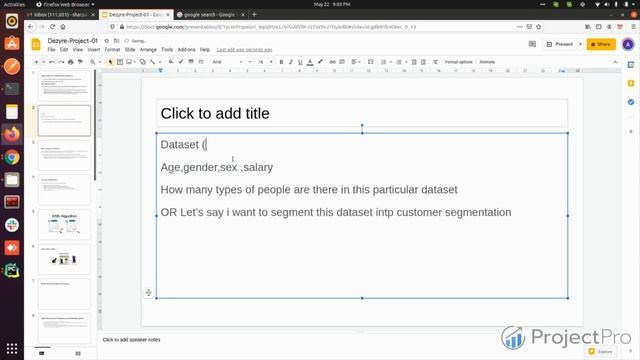Undo the last action
This screenshot has width=640, height=360.
(52, 62)
